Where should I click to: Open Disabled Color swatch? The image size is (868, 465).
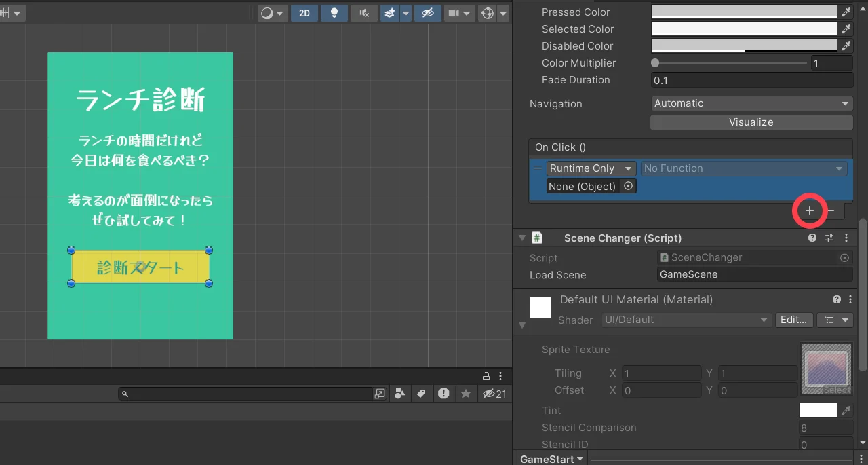click(745, 45)
